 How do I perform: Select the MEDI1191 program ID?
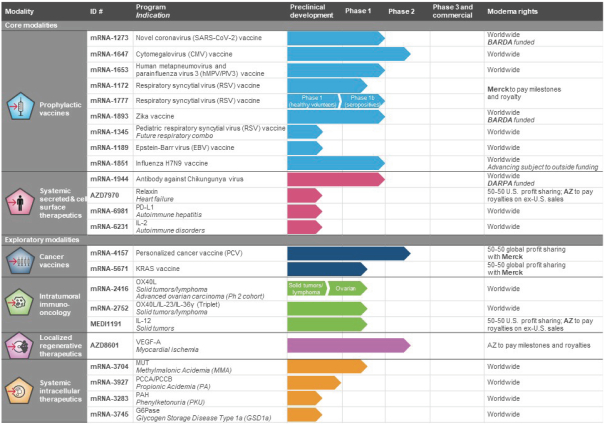click(x=106, y=324)
